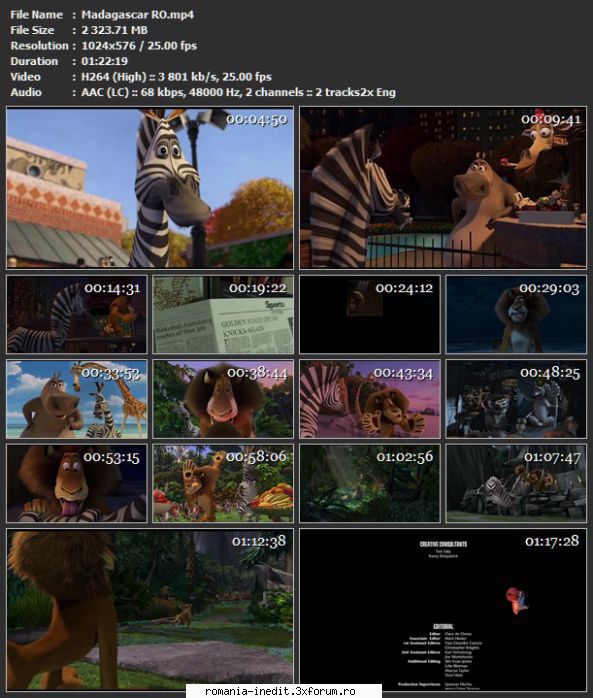Select the fruit feast thumbnail stamped 00:58:06
Viewport: 593px width, 698px height.
223,483
